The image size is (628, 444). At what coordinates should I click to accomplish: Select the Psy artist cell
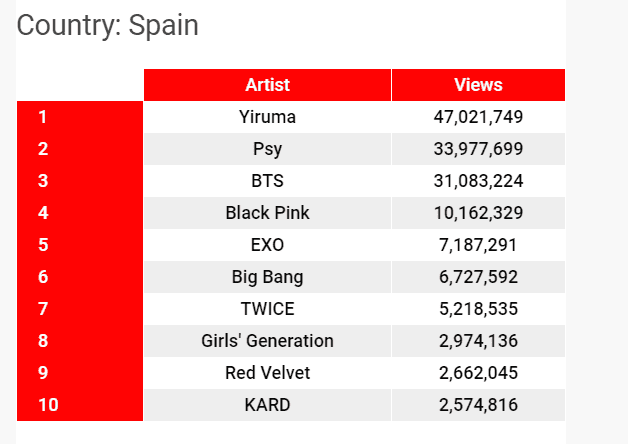pos(267,149)
